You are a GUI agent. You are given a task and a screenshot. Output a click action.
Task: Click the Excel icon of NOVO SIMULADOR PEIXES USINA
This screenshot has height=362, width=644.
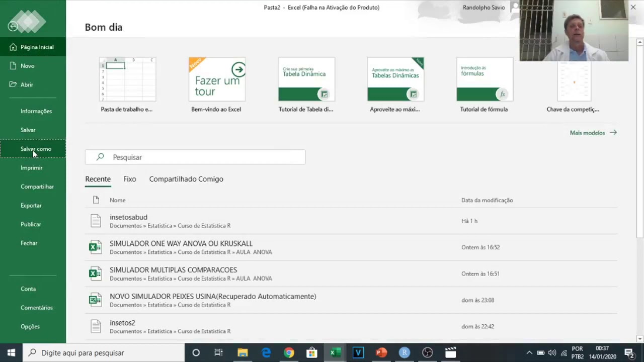(95, 300)
